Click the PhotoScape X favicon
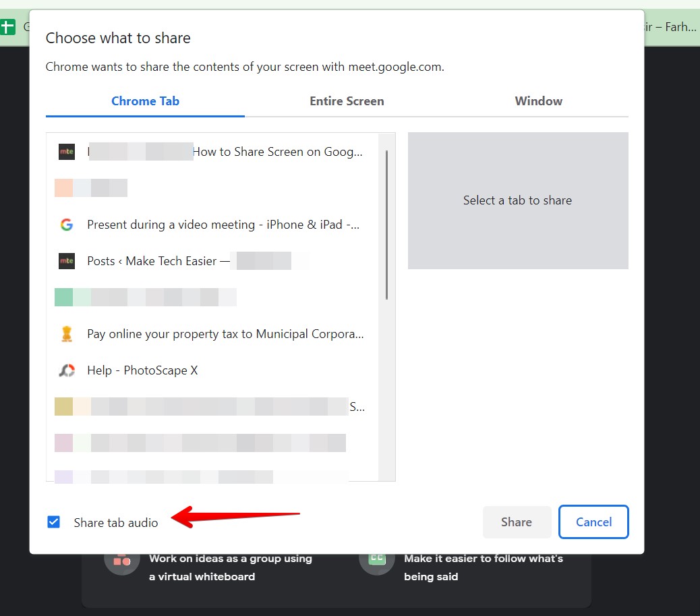This screenshot has height=616, width=700. click(x=67, y=370)
